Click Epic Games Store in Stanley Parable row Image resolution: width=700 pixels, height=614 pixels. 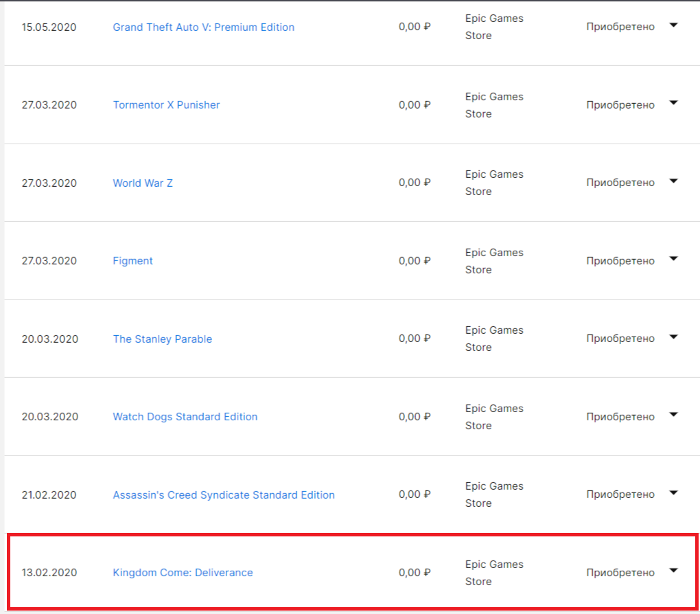click(x=494, y=339)
